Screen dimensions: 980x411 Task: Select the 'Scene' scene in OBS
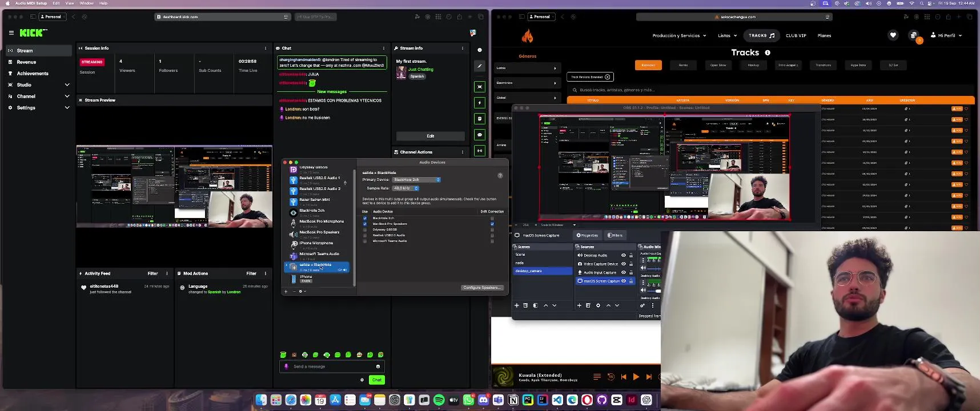[543, 255]
